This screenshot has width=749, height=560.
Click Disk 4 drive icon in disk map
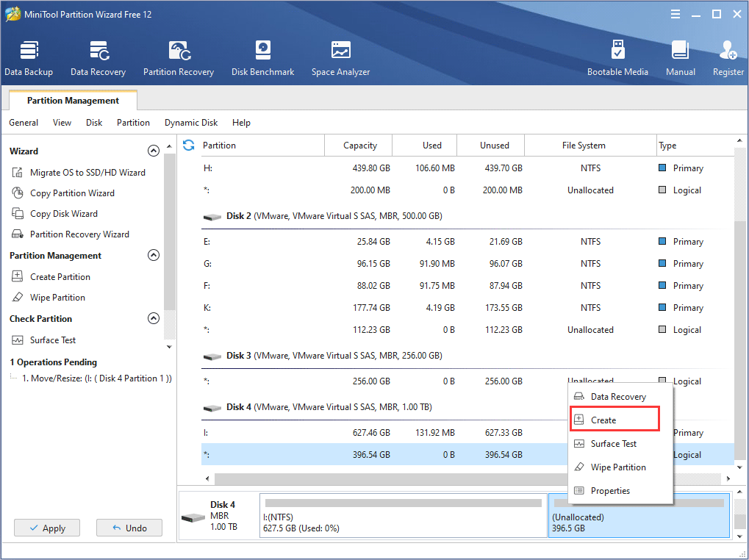[193, 517]
